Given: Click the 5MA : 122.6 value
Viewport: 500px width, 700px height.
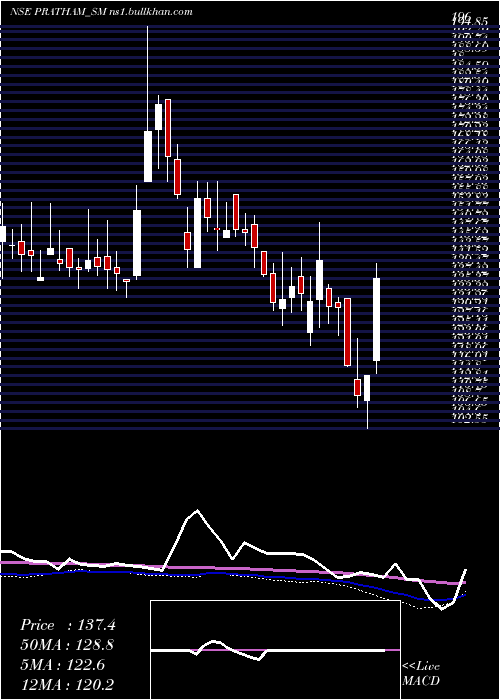Looking at the screenshot, I should tap(62, 665).
